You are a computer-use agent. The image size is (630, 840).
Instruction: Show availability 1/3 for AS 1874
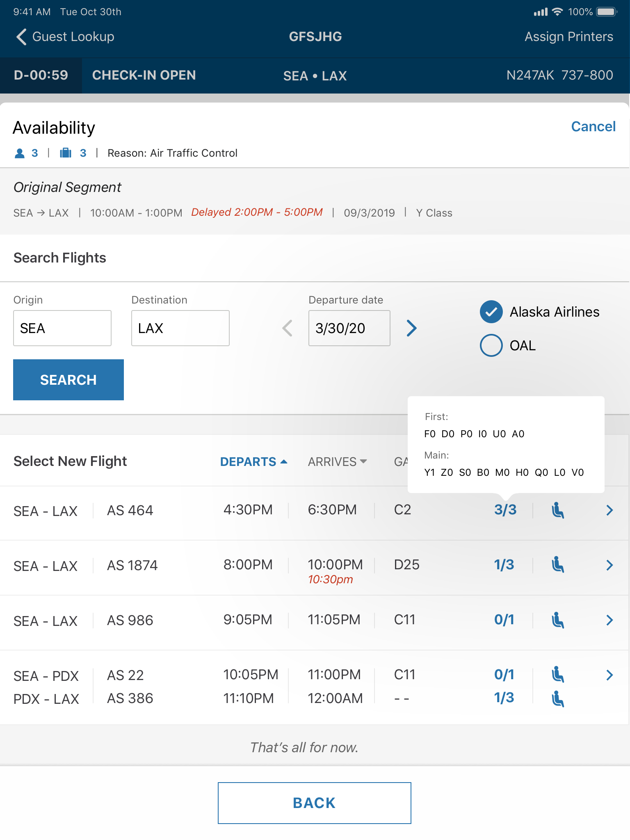coord(504,565)
